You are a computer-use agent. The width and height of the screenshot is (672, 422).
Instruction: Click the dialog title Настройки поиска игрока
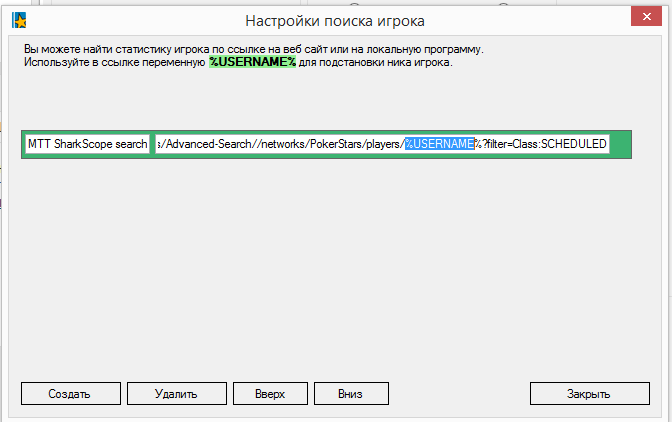(335, 21)
